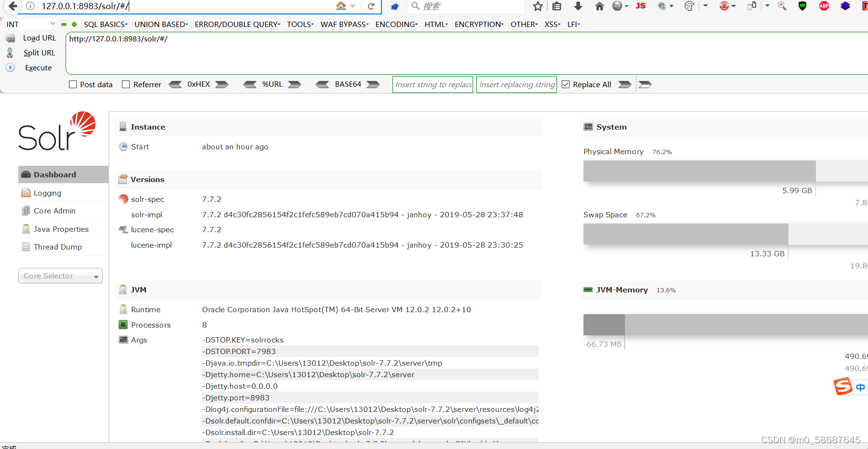This screenshot has width=868, height=449.
Task: Go back with the browser back arrow
Action: click(x=13, y=6)
